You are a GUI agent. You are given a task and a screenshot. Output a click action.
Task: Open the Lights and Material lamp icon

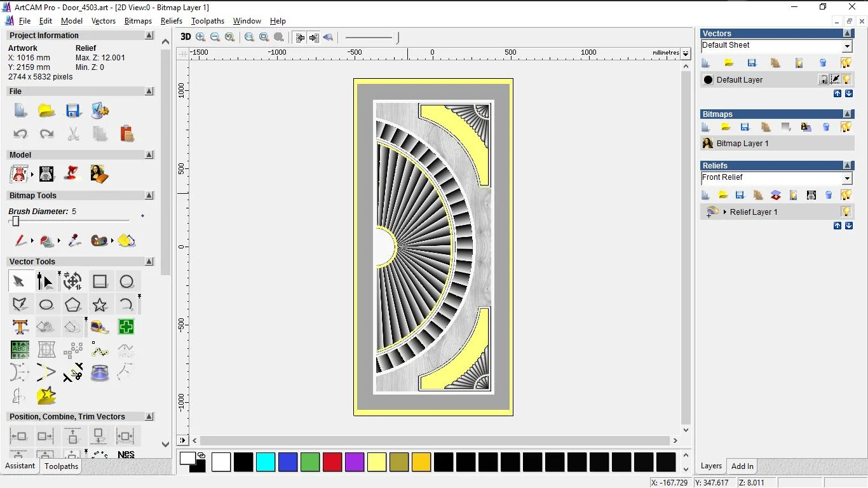click(x=73, y=173)
